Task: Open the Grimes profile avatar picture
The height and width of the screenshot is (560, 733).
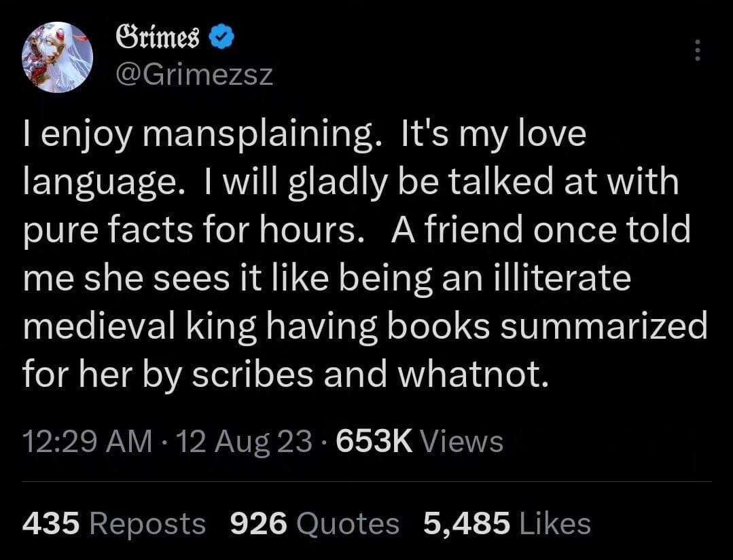Action: pos(57,57)
